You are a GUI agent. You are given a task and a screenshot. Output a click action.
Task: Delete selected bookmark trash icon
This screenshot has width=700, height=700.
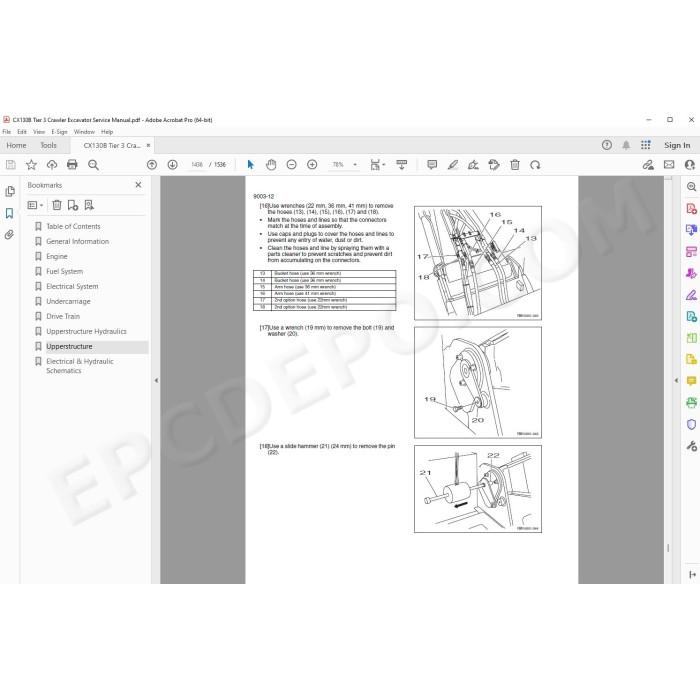click(x=57, y=205)
